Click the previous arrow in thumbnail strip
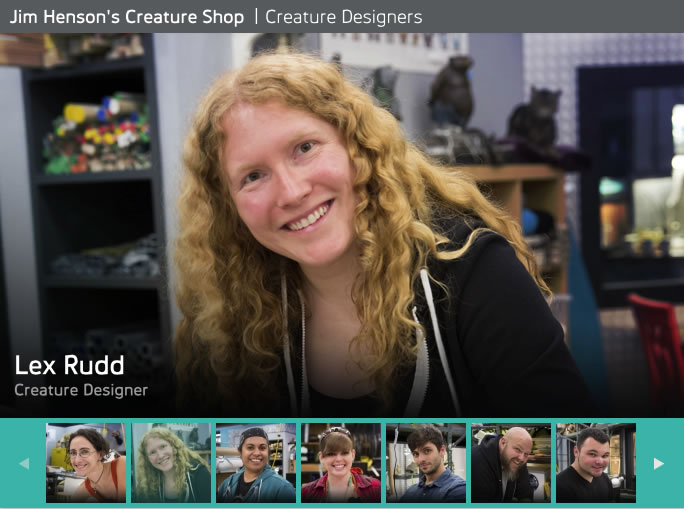This screenshot has width=684, height=509. [24, 463]
